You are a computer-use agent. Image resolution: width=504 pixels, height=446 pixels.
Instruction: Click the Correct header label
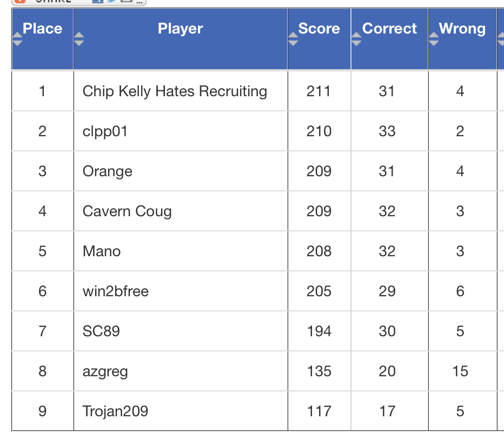click(389, 29)
